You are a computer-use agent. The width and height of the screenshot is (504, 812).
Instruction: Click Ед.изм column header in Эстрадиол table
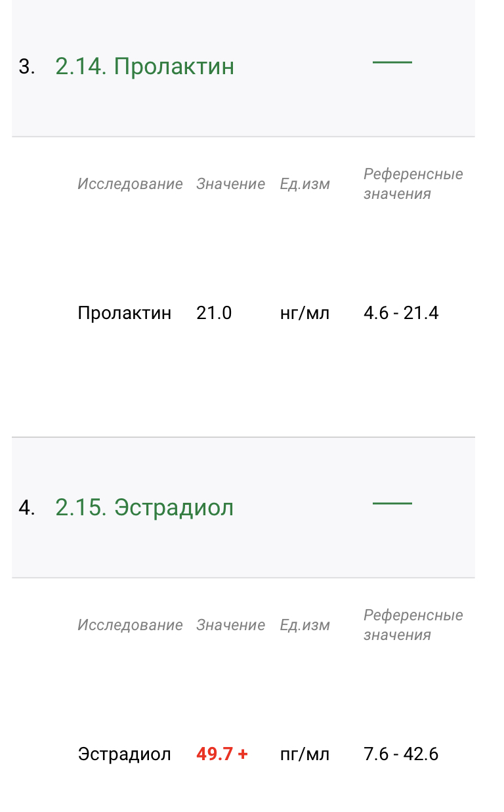(x=304, y=625)
